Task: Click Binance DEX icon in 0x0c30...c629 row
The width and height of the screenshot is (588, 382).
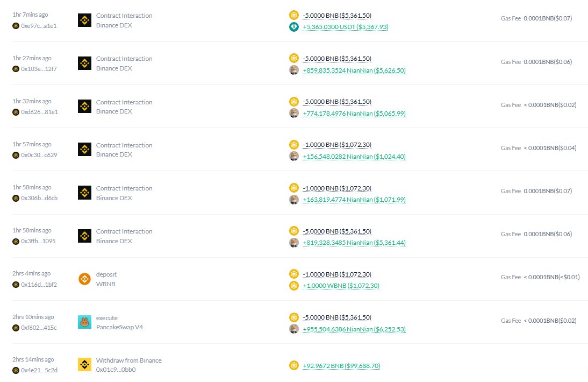Action: (x=84, y=150)
